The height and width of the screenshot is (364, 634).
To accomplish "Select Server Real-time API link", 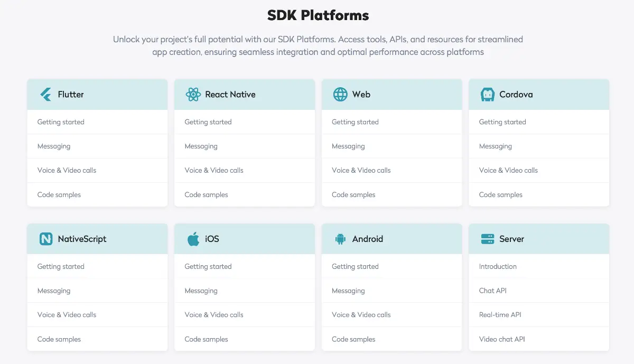I will (x=500, y=315).
